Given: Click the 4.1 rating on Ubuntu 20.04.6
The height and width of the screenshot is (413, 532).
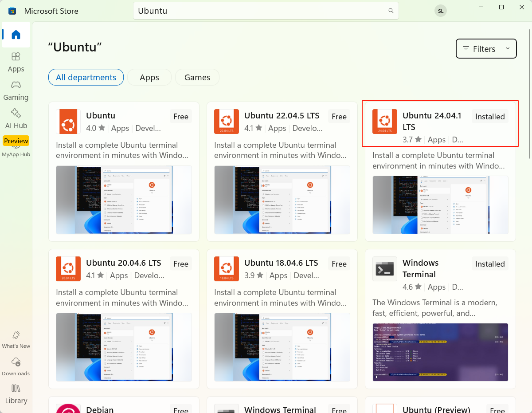Looking at the screenshot, I should tap(96, 275).
